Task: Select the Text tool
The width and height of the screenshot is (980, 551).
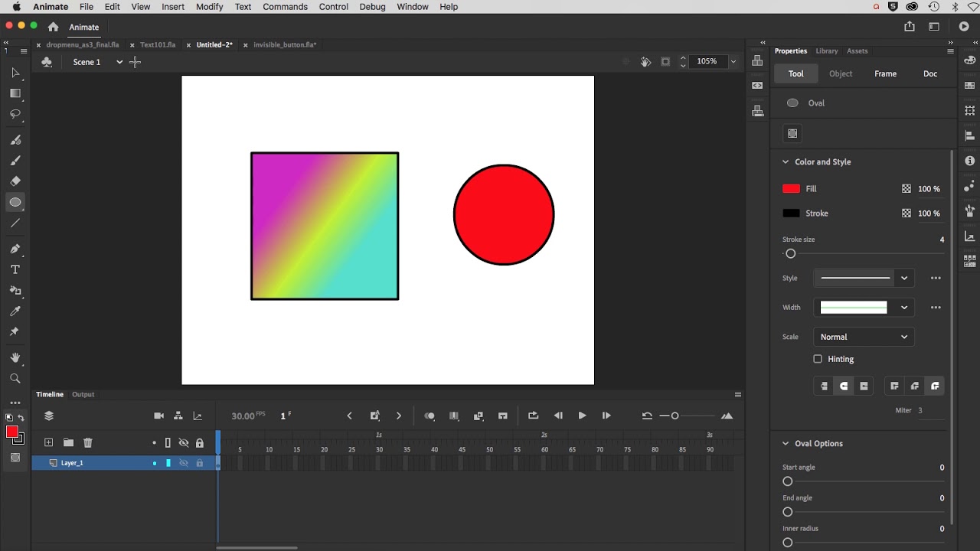Action: [x=15, y=269]
